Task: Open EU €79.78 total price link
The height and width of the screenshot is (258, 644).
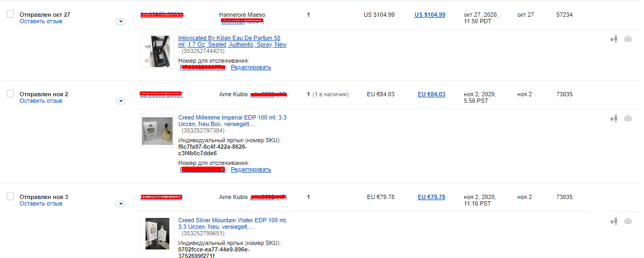Action: [431, 197]
